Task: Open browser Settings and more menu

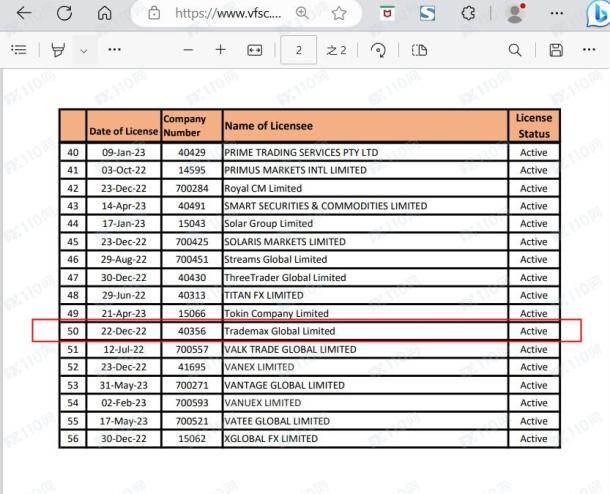Action: [x=557, y=13]
